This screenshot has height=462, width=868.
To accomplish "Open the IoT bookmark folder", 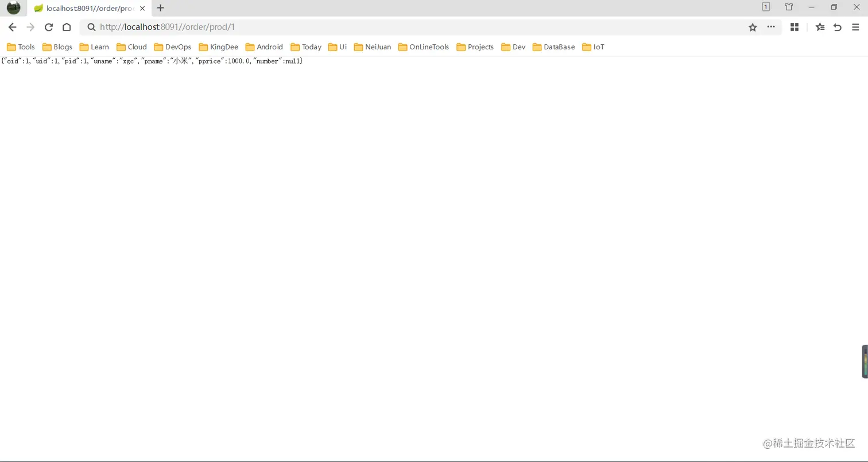I will pyautogui.click(x=593, y=47).
